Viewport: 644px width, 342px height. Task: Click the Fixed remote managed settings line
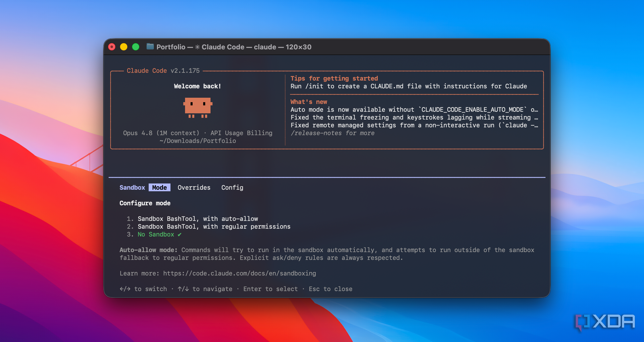[414, 125]
